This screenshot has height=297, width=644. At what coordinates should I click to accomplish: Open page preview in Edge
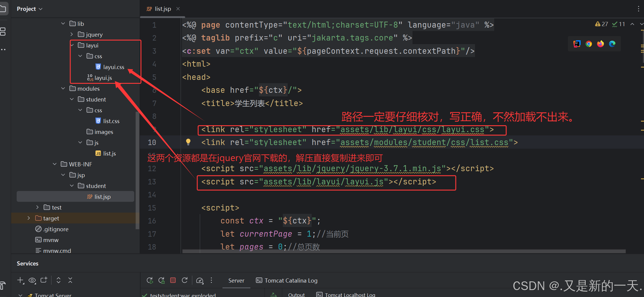tap(612, 44)
